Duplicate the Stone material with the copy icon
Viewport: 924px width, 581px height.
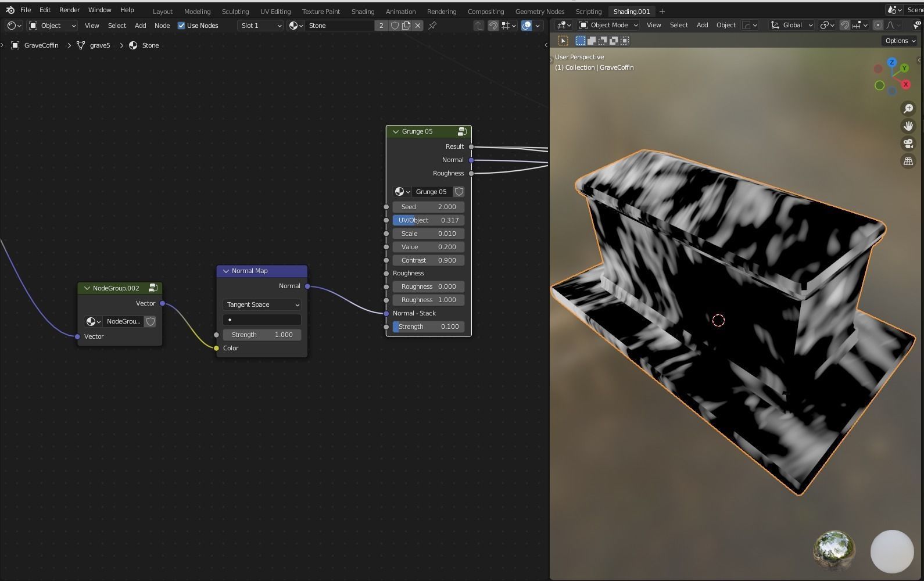406,26
